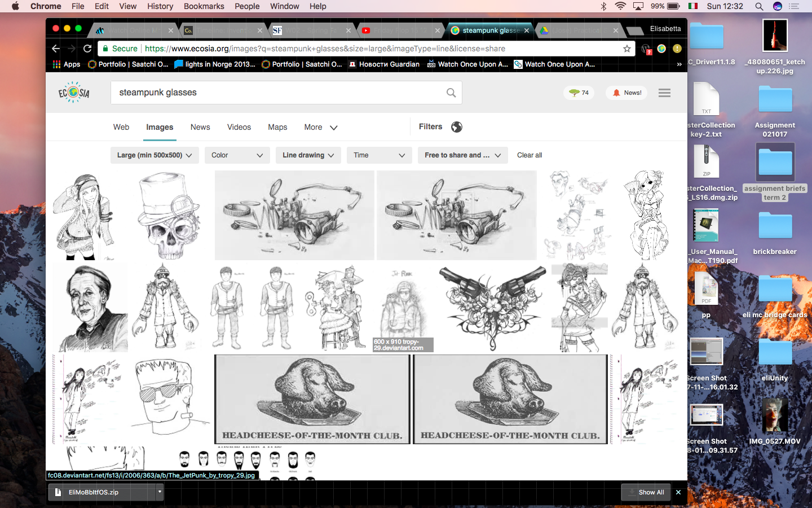Expand the Large (min 500x500) size dropdown
The height and width of the screenshot is (508, 812).
pyautogui.click(x=155, y=155)
